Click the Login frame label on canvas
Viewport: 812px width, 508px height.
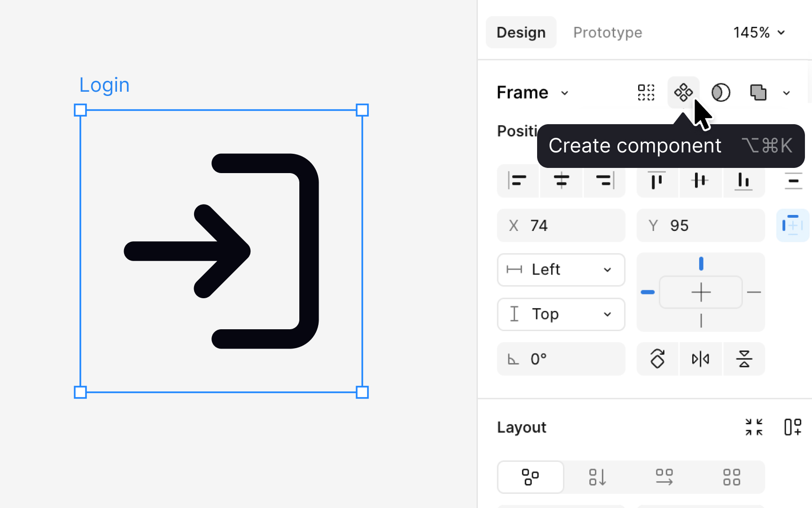point(104,85)
